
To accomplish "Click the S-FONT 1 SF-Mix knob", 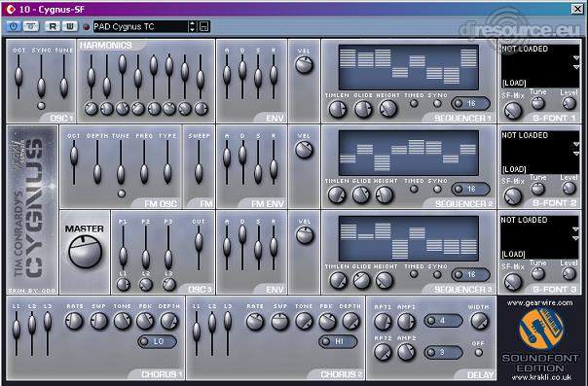I will [513, 111].
